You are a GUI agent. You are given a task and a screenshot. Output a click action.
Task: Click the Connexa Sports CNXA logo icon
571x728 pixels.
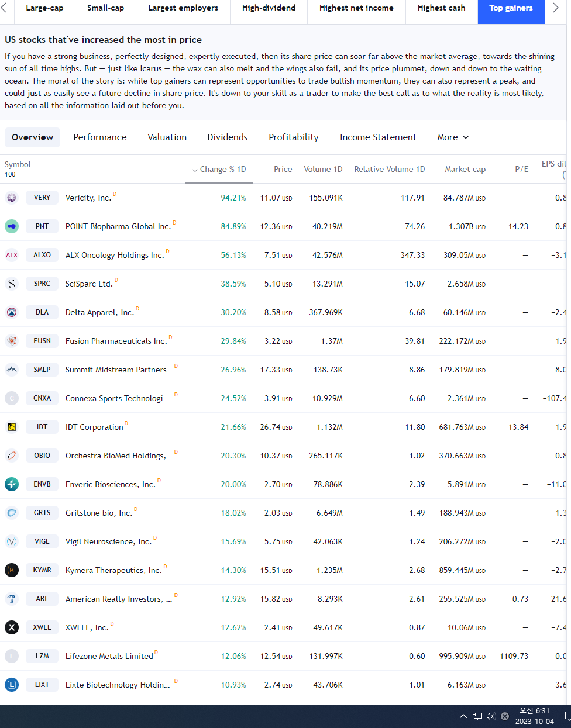click(12, 398)
